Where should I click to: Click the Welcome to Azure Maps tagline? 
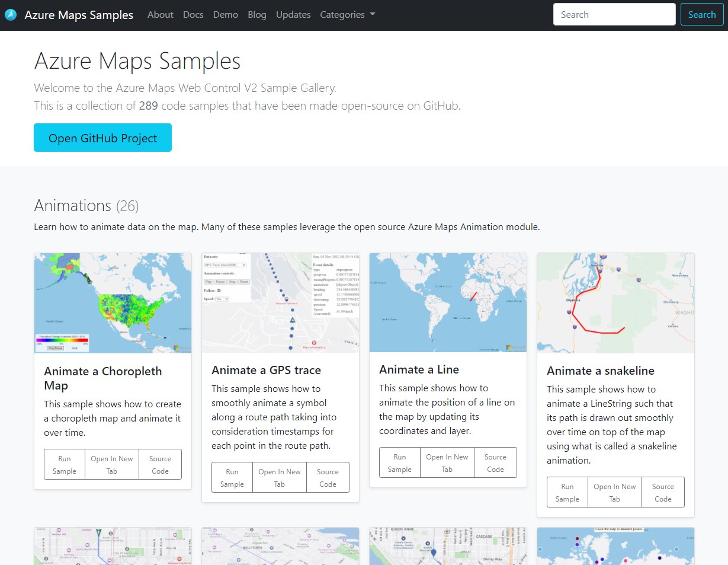185,88
